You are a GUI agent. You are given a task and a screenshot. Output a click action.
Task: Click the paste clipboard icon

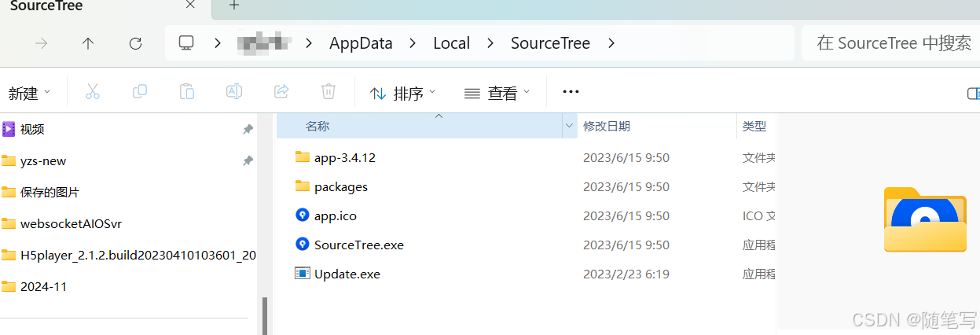pos(187,92)
